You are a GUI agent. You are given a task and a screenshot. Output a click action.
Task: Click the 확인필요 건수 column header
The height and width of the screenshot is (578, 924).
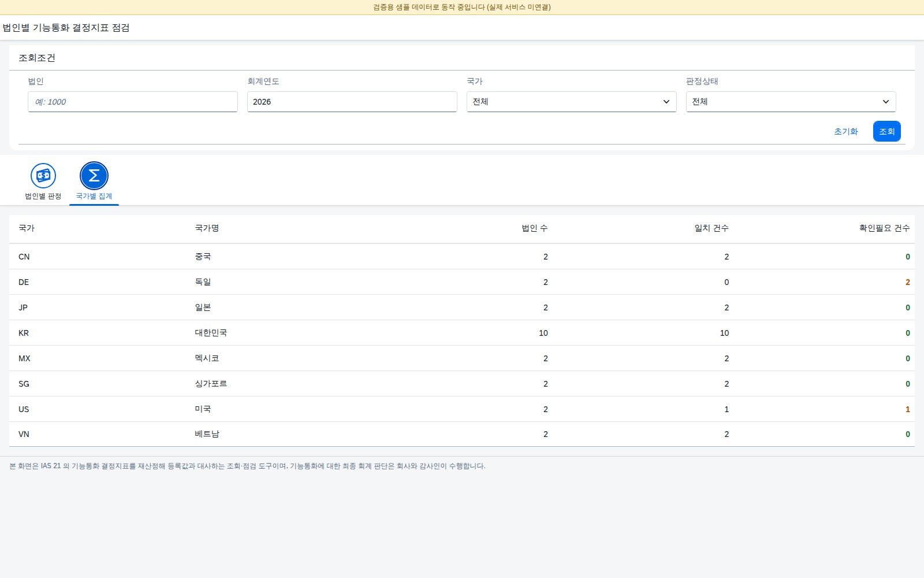pos(885,228)
